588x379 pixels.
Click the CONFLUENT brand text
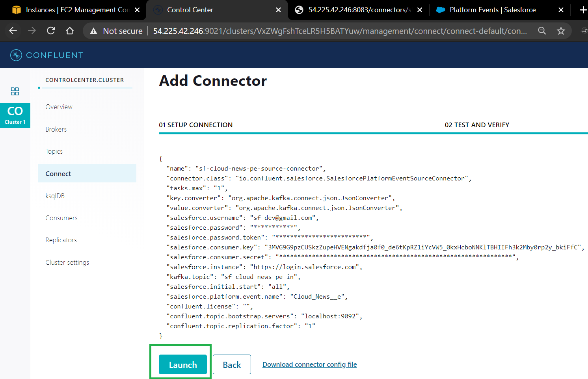55,55
